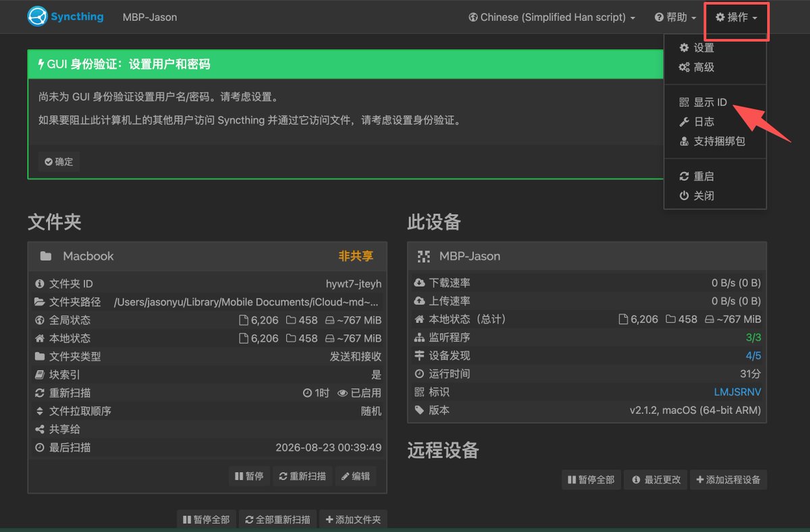Click the Syncthing logo icon
This screenshot has width=810, height=532.
(37, 17)
